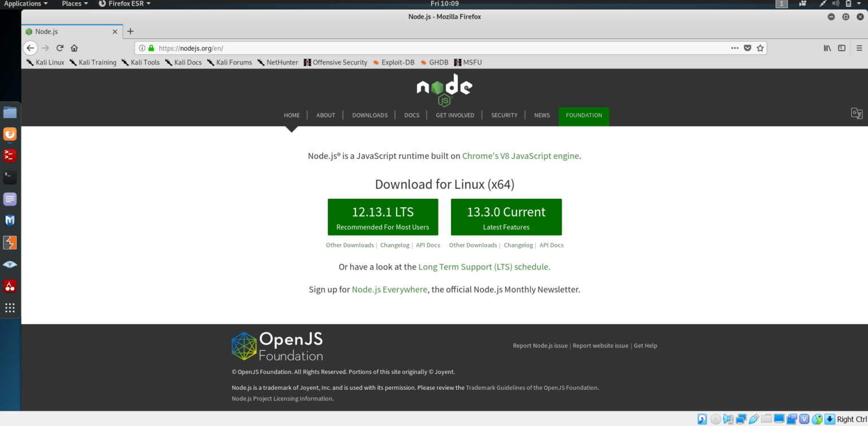
Task: Open the Maltego eye icon in dock
Action: point(10,264)
